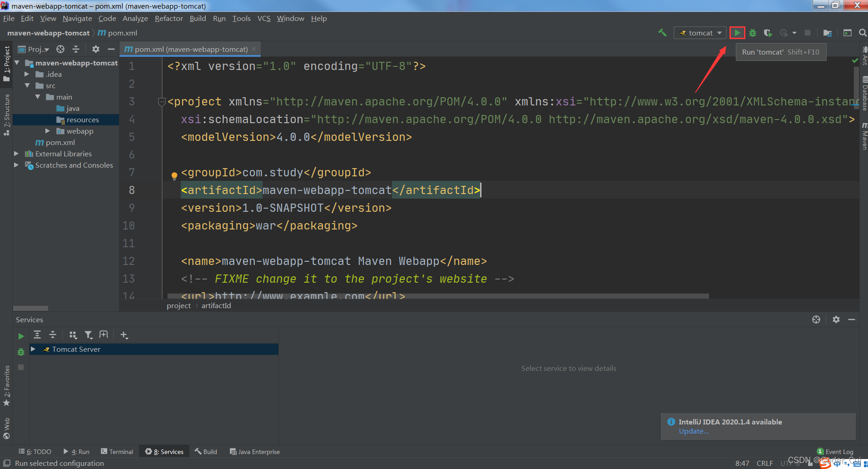The width and height of the screenshot is (868, 469).
Task: Toggle the Maven side panel
Action: pos(864,136)
